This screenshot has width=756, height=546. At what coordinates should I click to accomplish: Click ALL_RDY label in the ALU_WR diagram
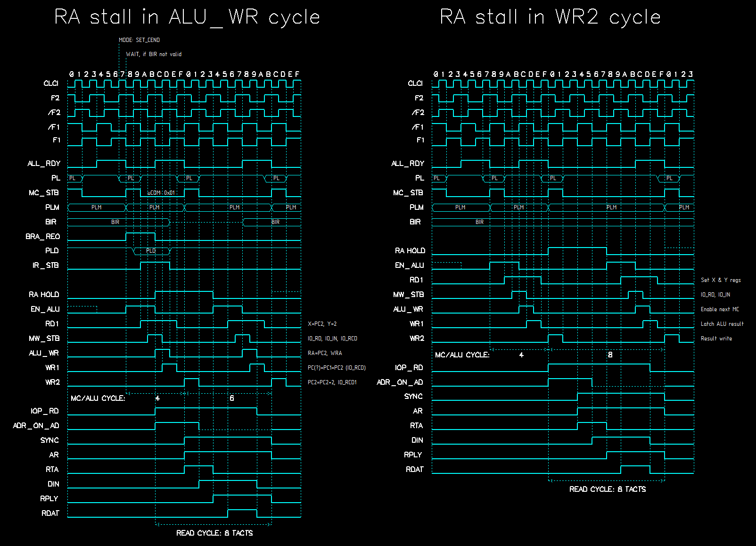44,164
